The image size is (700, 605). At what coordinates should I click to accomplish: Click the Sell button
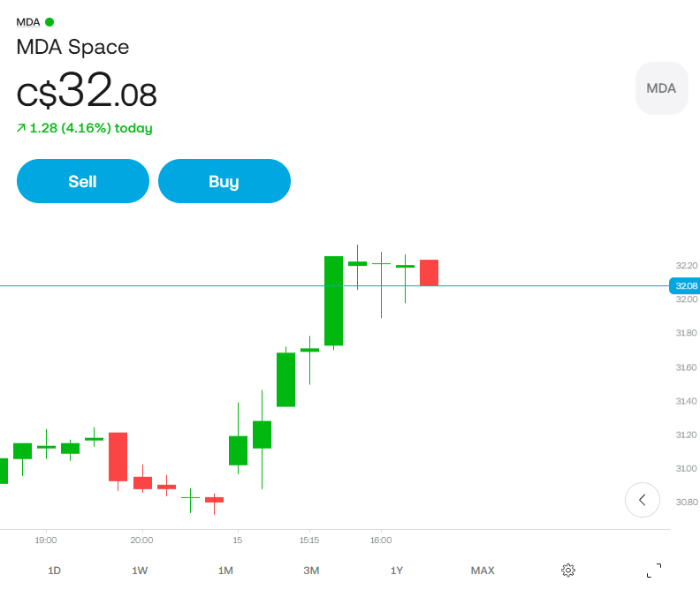point(83,181)
